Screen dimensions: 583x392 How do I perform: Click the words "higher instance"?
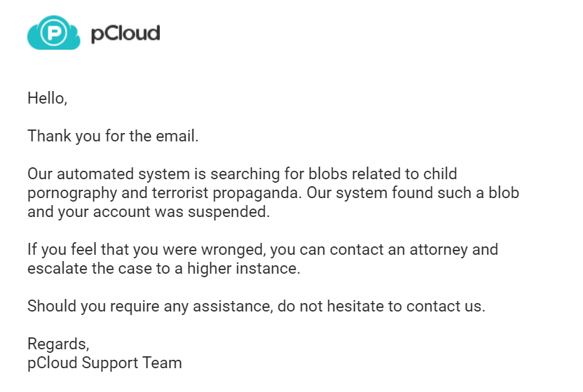[x=244, y=269]
